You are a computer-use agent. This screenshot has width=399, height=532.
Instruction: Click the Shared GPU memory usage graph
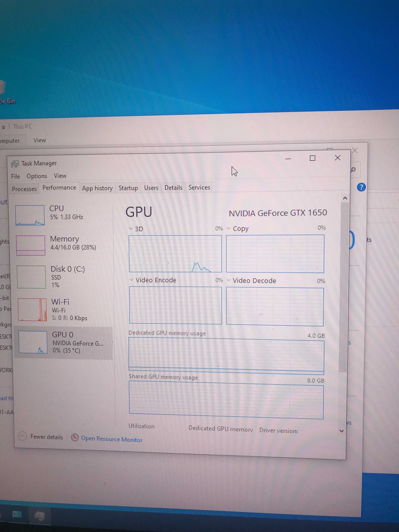click(x=226, y=400)
